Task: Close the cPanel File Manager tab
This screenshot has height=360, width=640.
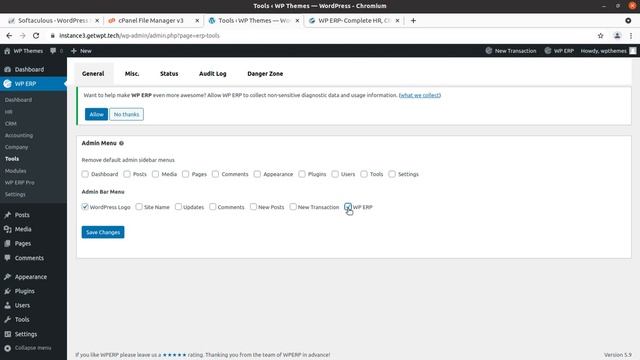Action: pyautogui.click(x=197, y=20)
